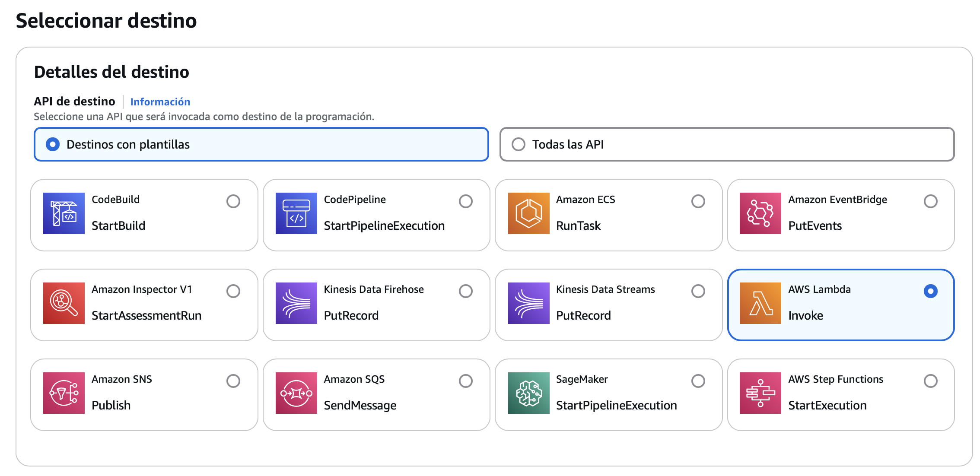
Task: Click the AWS Step Functions icon
Action: pyautogui.click(x=760, y=393)
